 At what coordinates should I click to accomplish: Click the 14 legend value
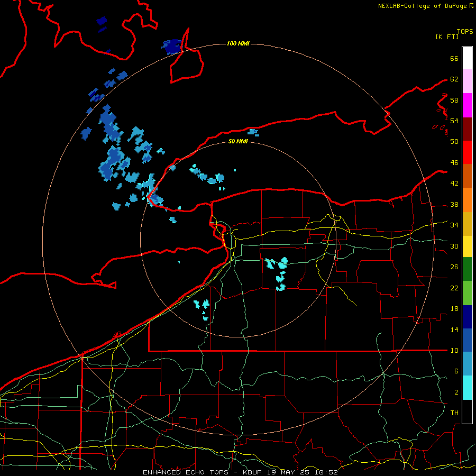tap(454, 329)
